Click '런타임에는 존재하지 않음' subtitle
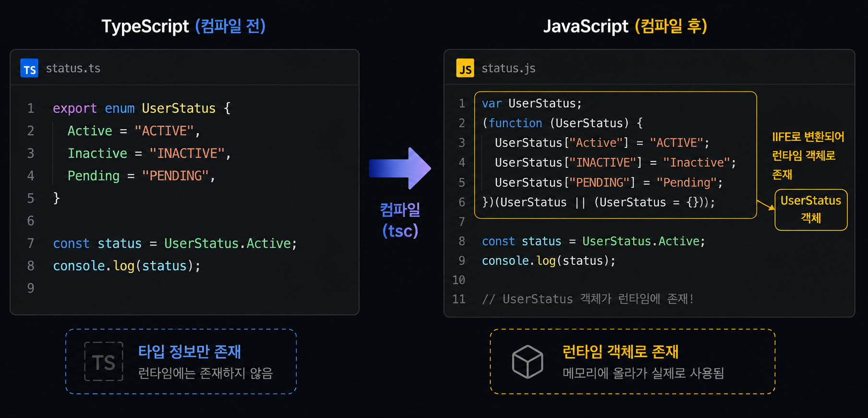The image size is (868, 418). point(205,373)
